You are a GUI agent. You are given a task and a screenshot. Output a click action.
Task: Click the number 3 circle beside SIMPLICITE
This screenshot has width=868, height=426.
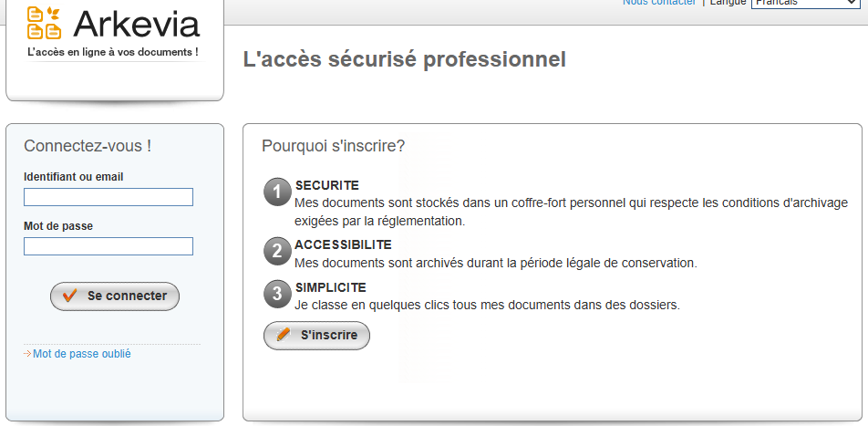point(277,294)
